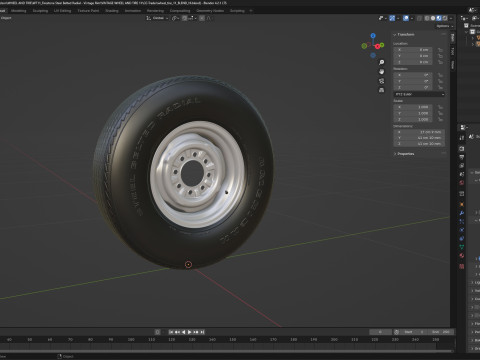Jump to previous keyframe
480x360 pixels.
tap(177, 332)
